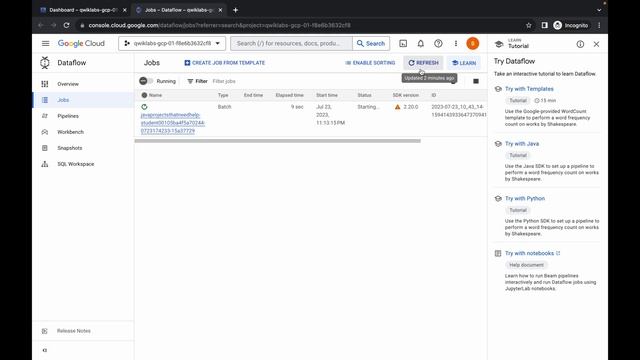Click Create Job From Template

(x=224, y=63)
